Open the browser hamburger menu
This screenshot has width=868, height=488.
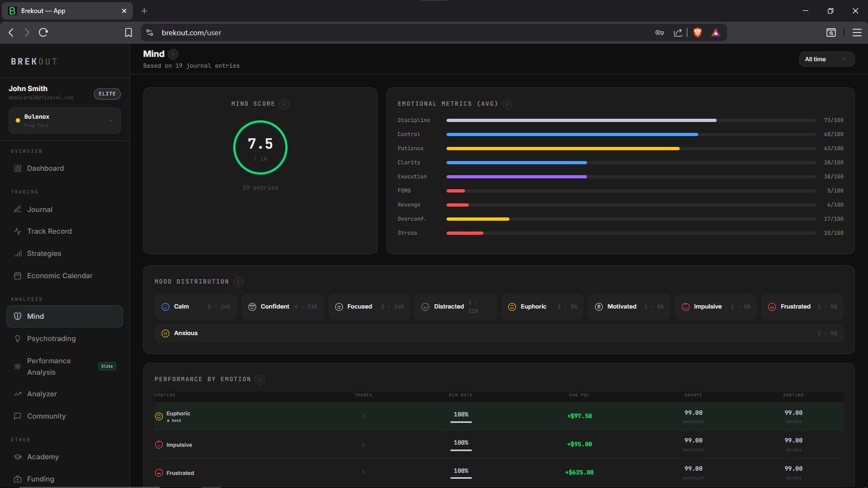click(857, 33)
